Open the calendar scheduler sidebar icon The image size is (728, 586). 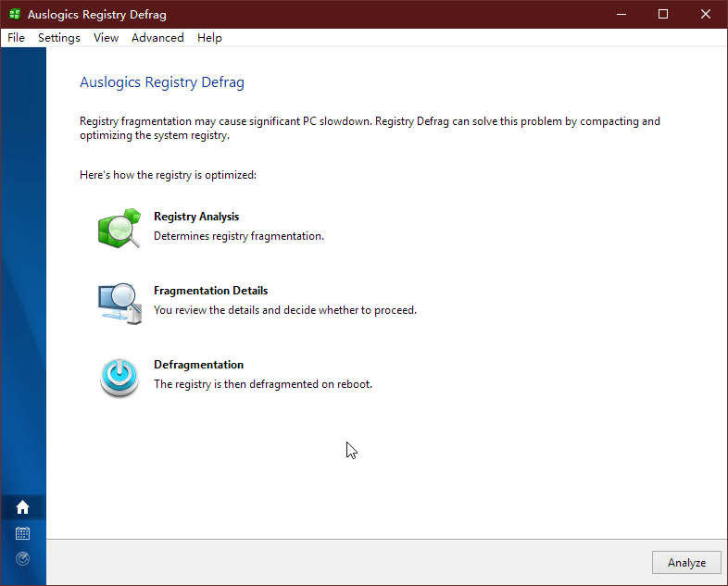click(x=23, y=533)
